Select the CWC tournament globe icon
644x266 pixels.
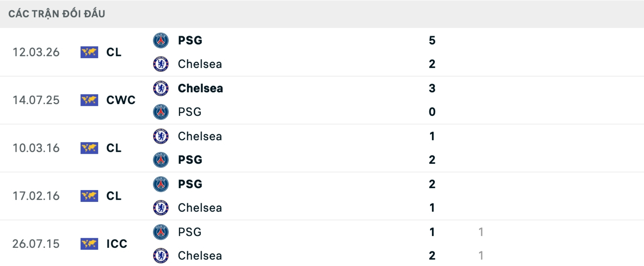(89, 100)
